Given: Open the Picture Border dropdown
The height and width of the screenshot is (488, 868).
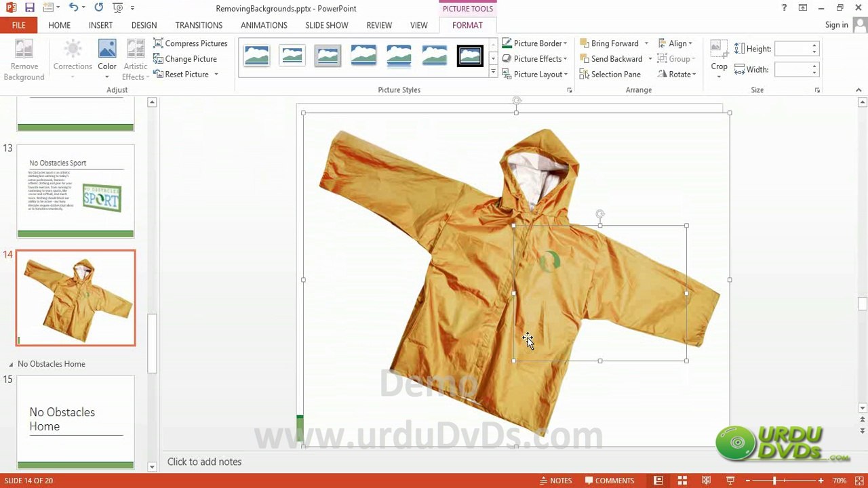Looking at the screenshot, I should [534, 43].
